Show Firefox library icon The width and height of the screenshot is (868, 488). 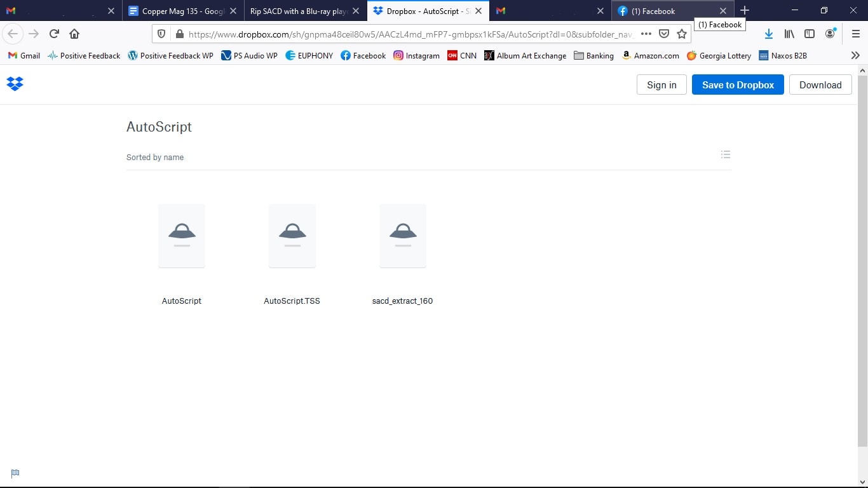click(x=789, y=34)
